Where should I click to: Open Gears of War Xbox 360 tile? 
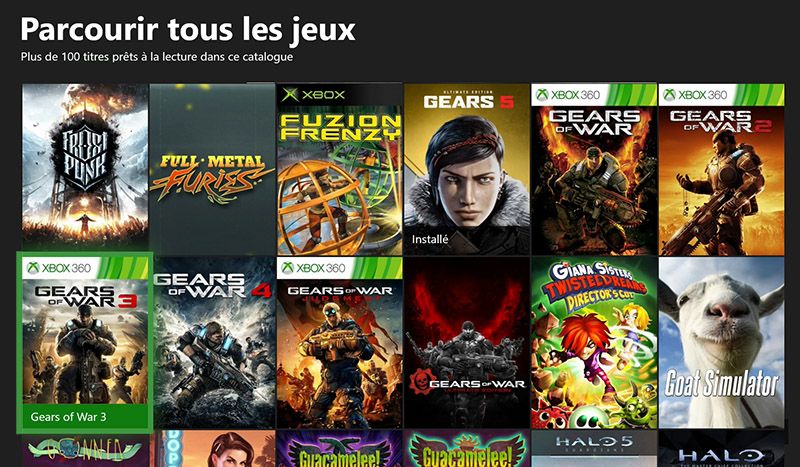[594, 169]
